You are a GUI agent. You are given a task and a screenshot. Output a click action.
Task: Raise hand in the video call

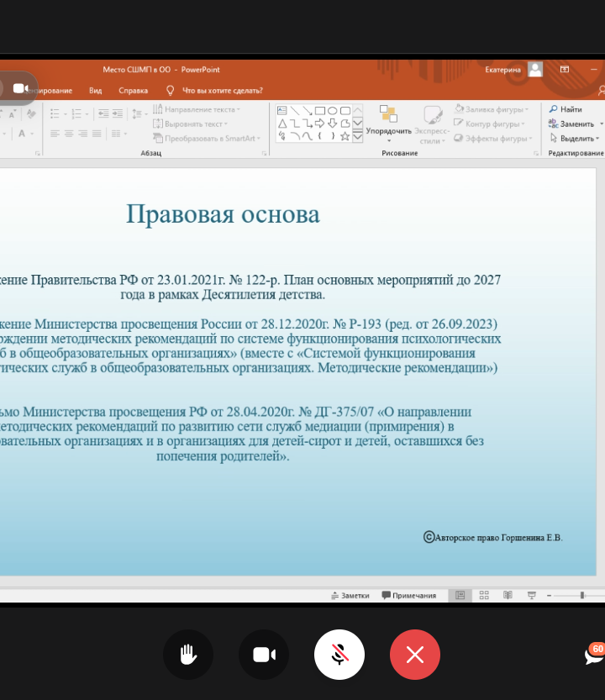point(188,655)
